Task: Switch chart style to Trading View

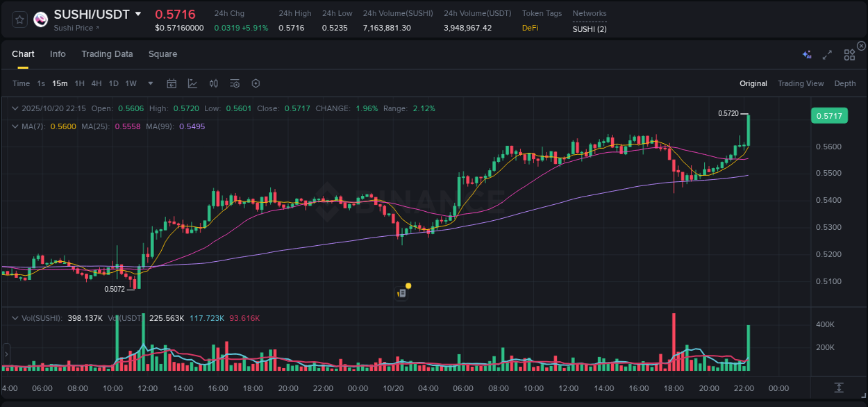Action: coord(801,83)
